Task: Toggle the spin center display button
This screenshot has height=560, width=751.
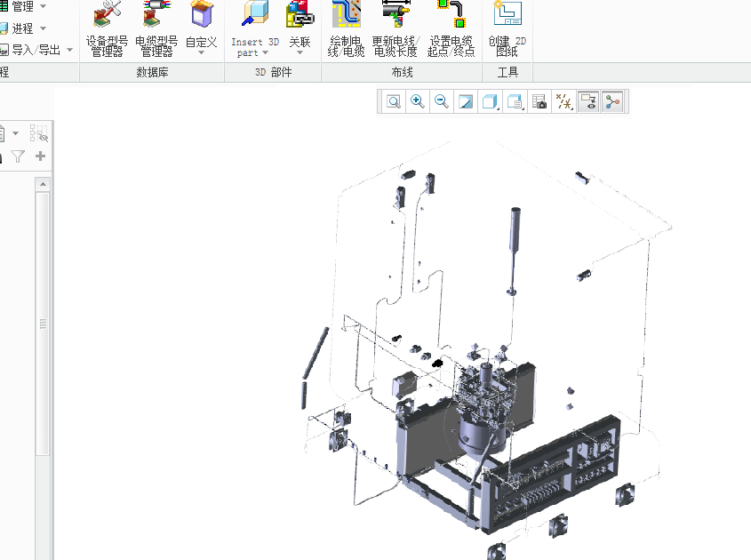Action: tap(612, 101)
